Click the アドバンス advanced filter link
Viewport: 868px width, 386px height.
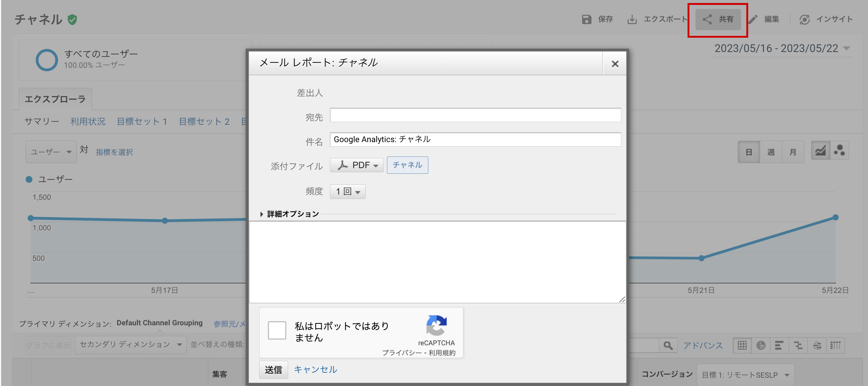click(x=703, y=345)
